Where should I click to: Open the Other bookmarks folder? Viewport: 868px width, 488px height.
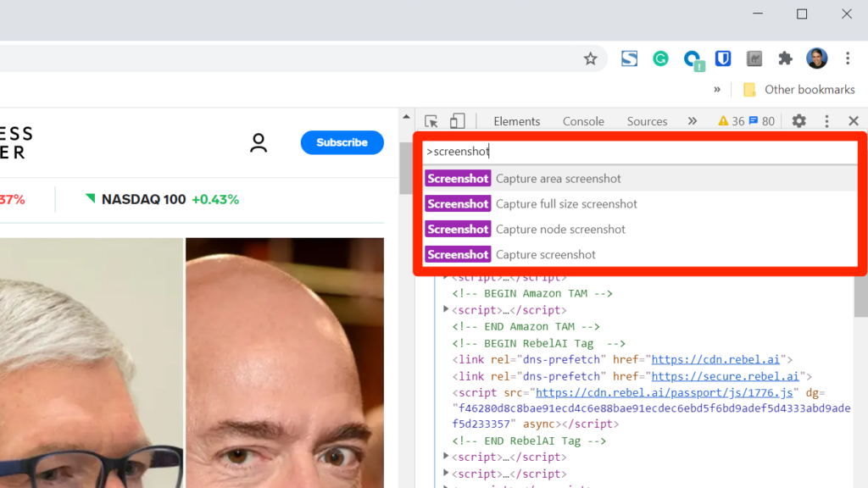(798, 90)
